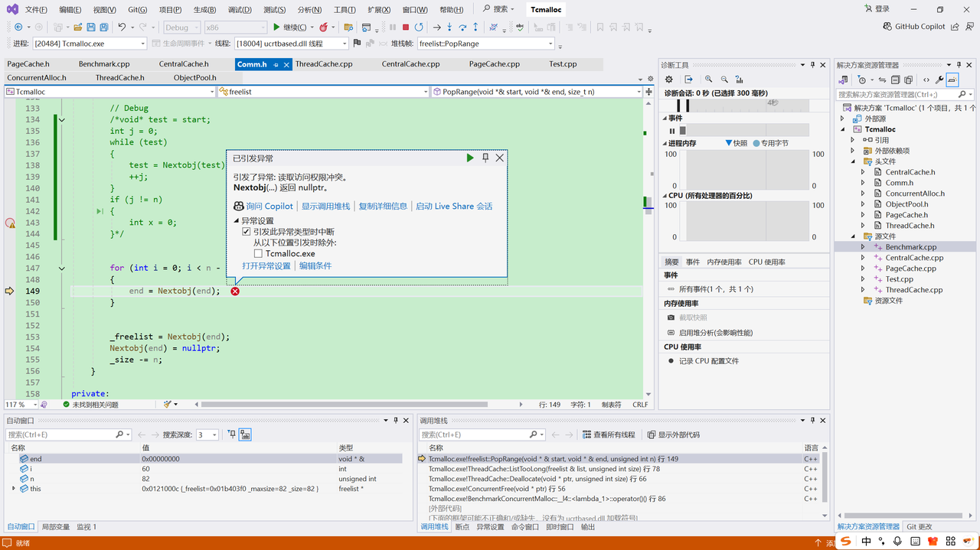
Task: Click the 复制详细信息 link
Action: coord(383,207)
